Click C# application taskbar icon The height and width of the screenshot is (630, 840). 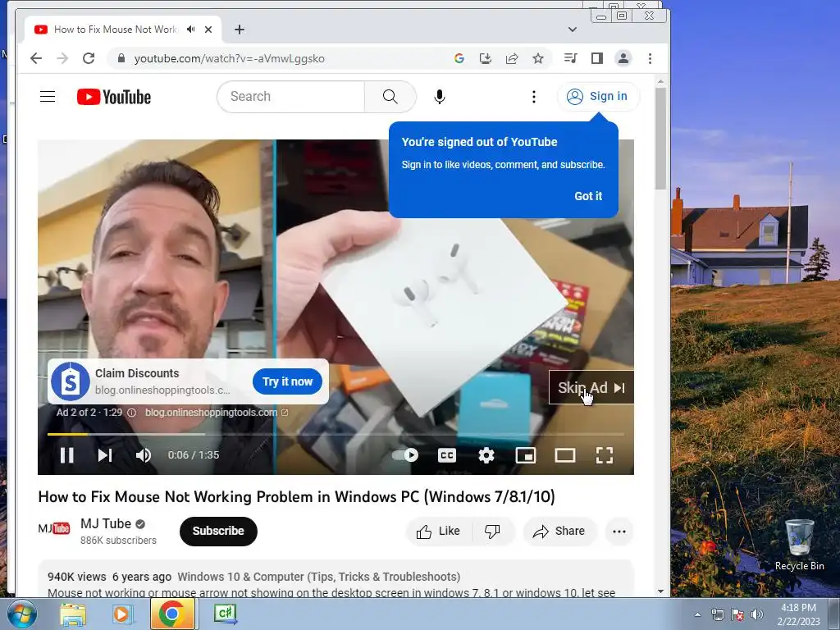tap(225, 614)
